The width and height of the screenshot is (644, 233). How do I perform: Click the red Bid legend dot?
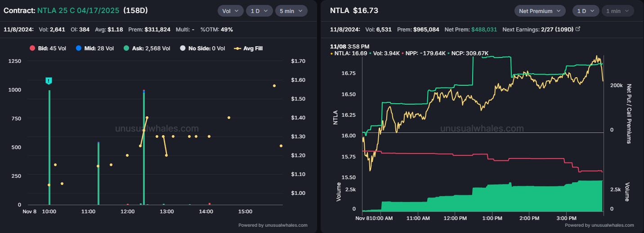click(x=32, y=48)
